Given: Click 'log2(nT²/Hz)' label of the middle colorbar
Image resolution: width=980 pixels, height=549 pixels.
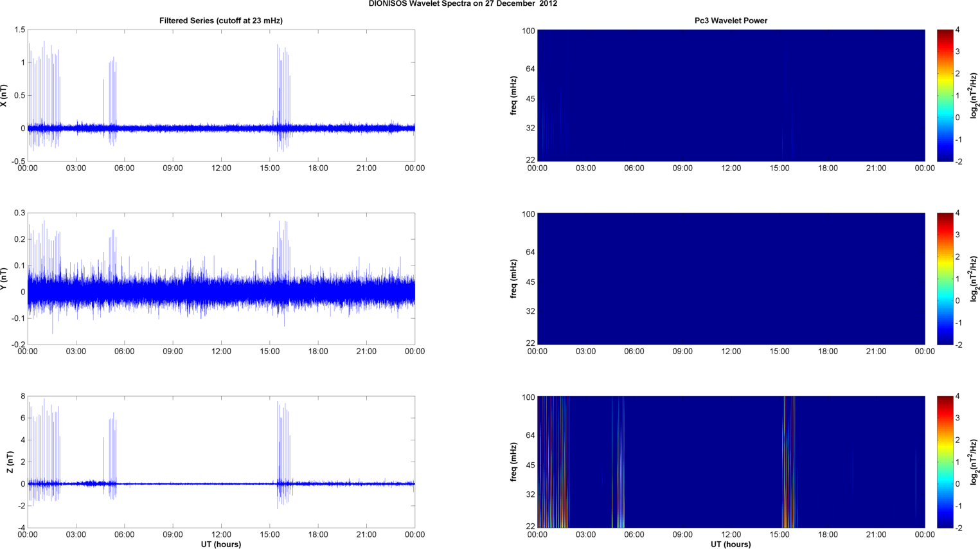Looking at the screenshot, I should pyautogui.click(x=974, y=278).
